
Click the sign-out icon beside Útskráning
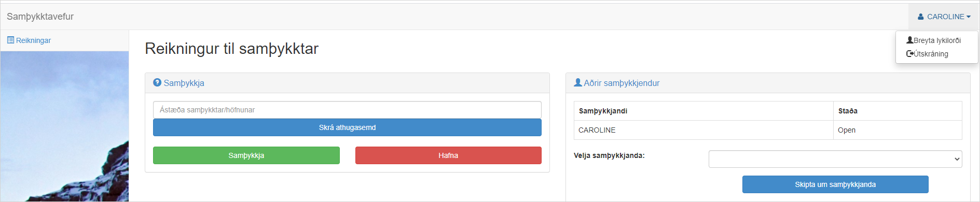[x=910, y=53]
